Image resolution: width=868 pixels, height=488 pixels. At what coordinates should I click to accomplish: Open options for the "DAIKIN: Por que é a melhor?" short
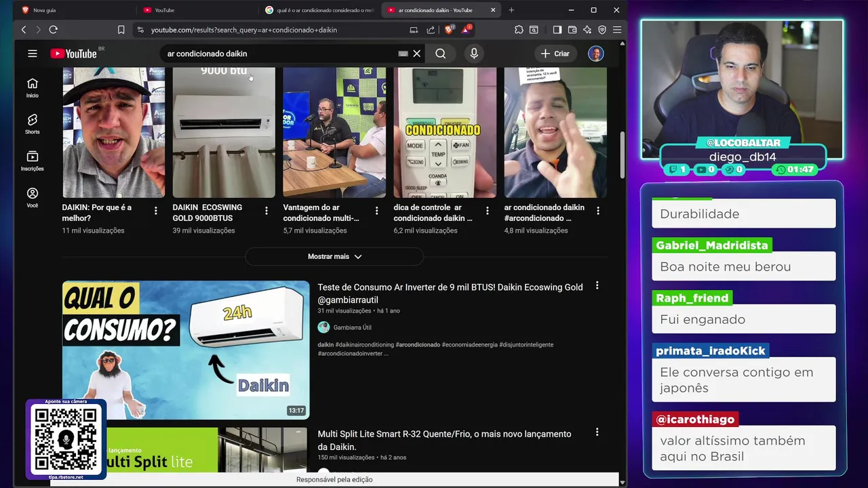pyautogui.click(x=156, y=211)
